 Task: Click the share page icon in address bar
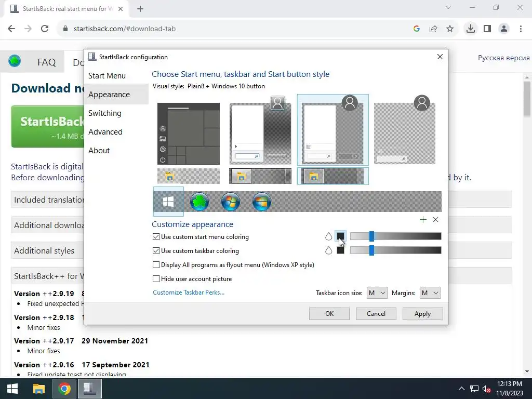(x=433, y=29)
